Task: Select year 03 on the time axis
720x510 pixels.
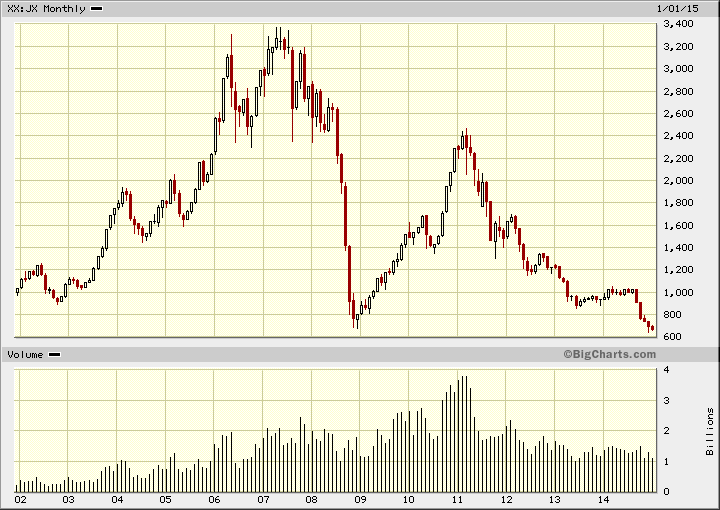Action: [68, 499]
